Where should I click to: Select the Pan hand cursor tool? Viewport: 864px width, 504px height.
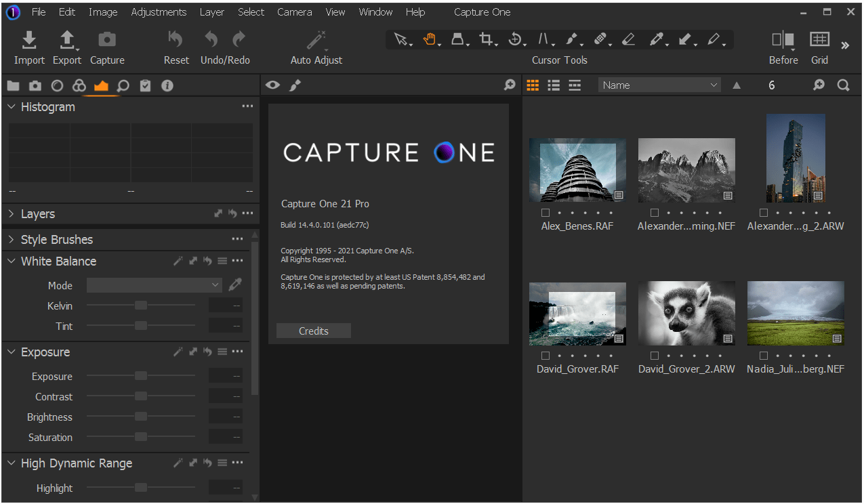[430, 40]
